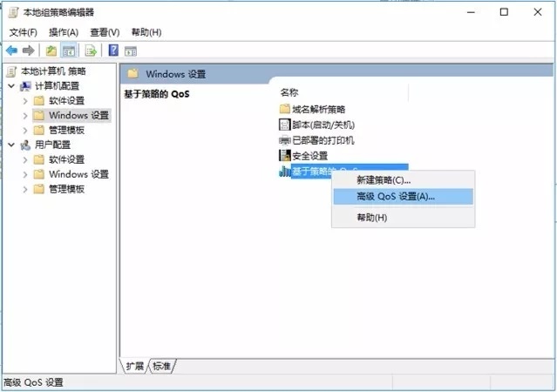
Task: Collapse the 计算机配置 tree node
Action: [x=11, y=86]
